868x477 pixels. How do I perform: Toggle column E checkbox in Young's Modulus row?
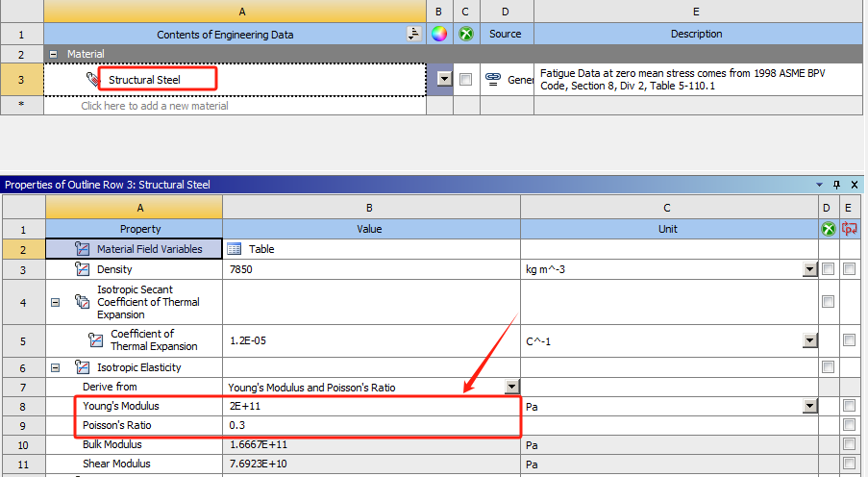[849, 406]
